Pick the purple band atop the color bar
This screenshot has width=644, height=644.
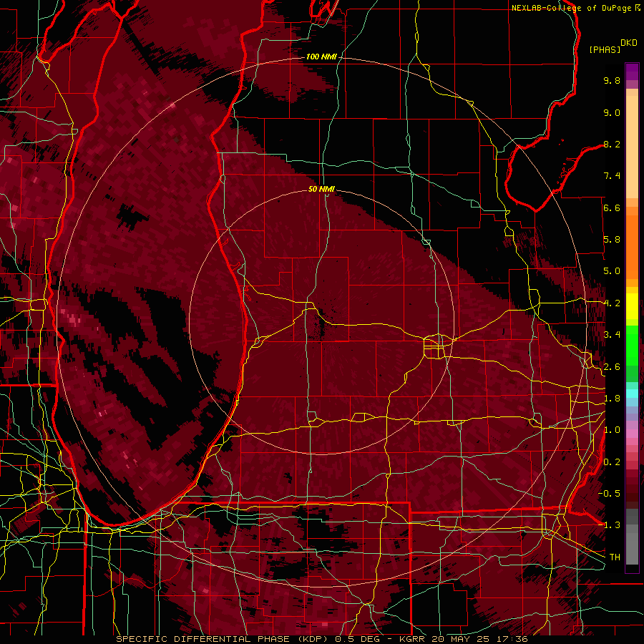pyautogui.click(x=632, y=72)
